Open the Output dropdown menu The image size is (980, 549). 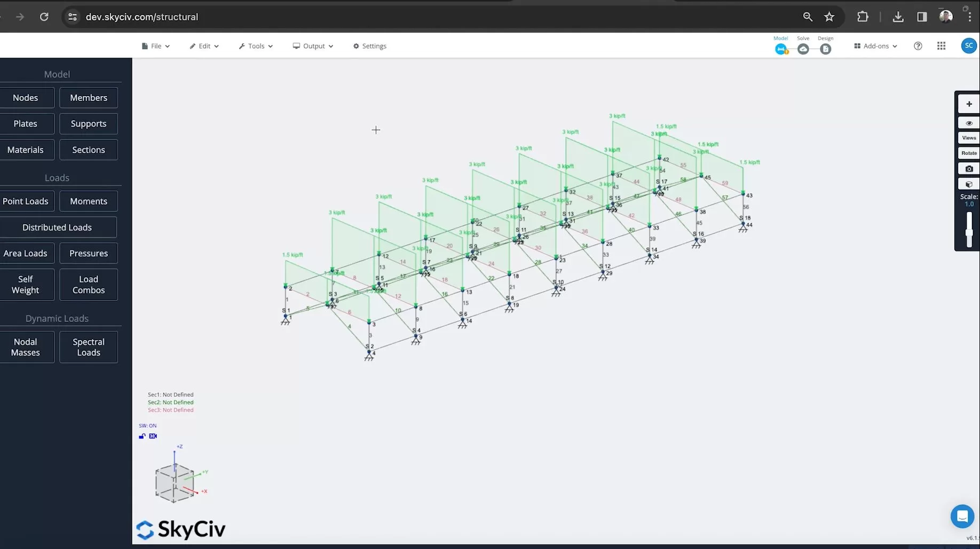point(313,46)
